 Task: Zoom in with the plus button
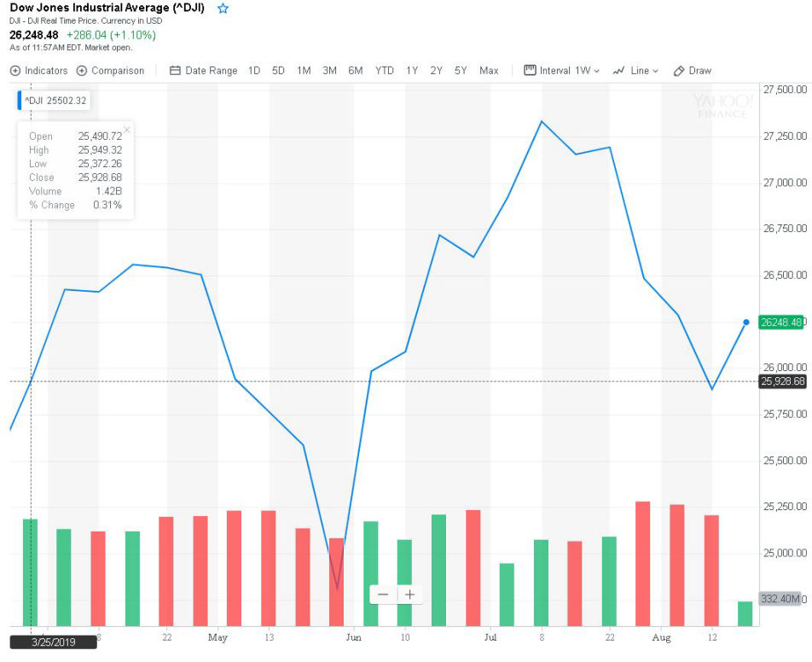409,594
